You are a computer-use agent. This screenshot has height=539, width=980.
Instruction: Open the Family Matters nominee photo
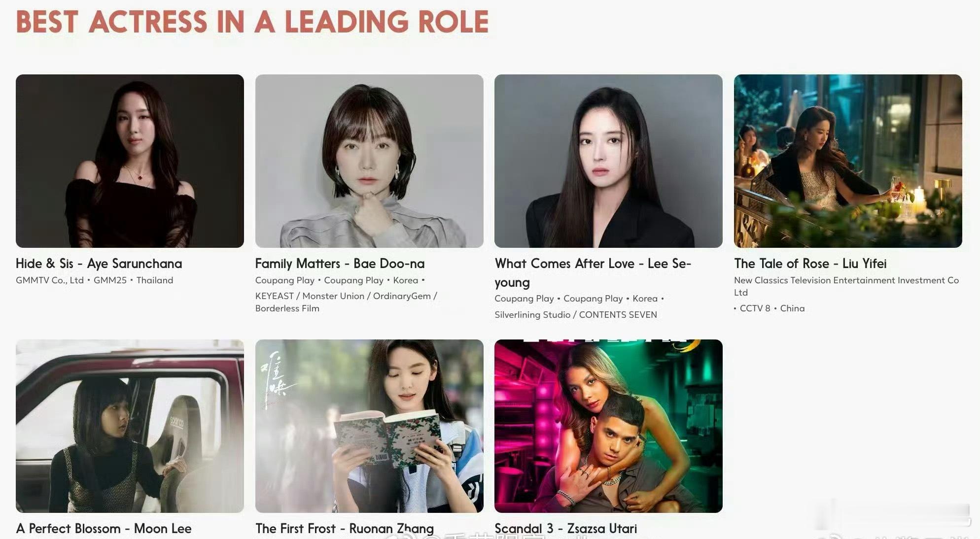pyautogui.click(x=369, y=161)
